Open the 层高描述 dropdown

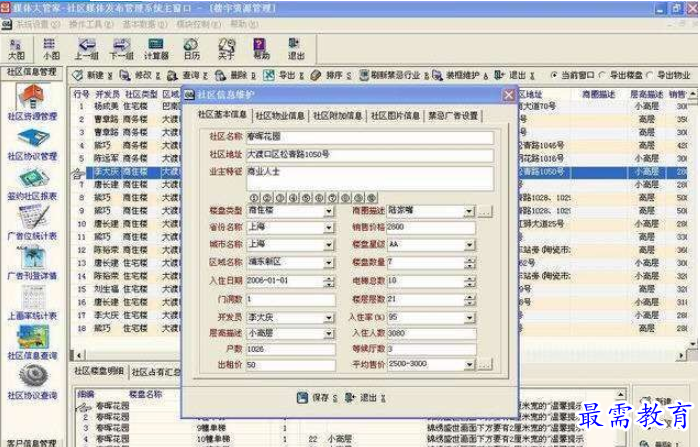point(329,334)
